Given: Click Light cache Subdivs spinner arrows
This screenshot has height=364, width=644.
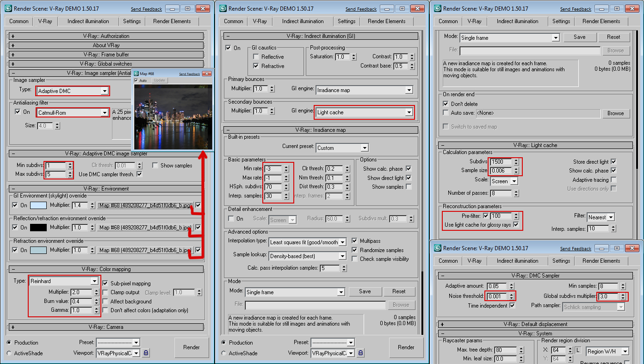Looking at the screenshot, I should coord(515,161).
